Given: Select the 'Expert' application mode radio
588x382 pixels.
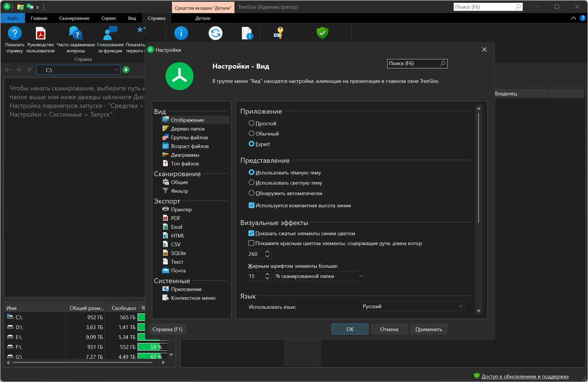Looking at the screenshot, I should 251,144.
